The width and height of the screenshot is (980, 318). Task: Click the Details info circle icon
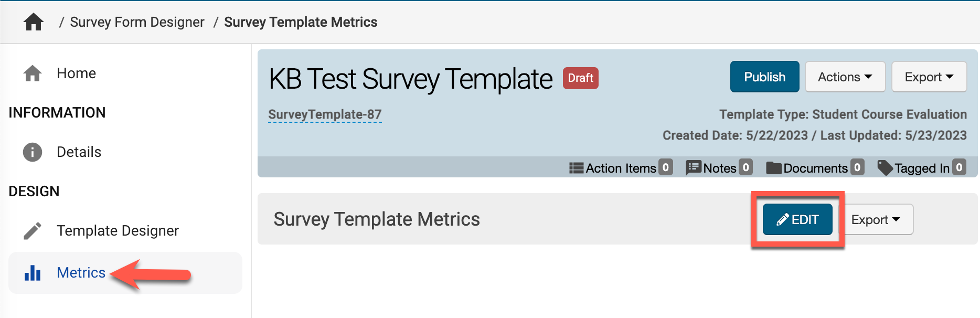tap(33, 152)
